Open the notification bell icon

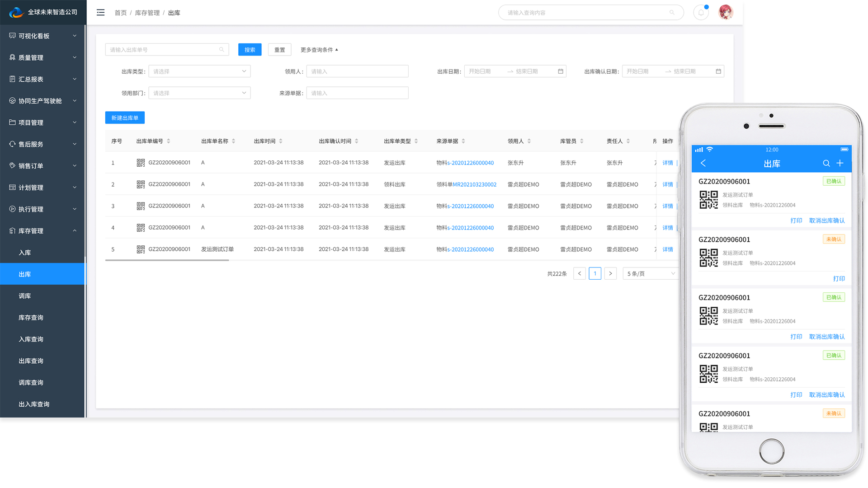[x=701, y=13]
